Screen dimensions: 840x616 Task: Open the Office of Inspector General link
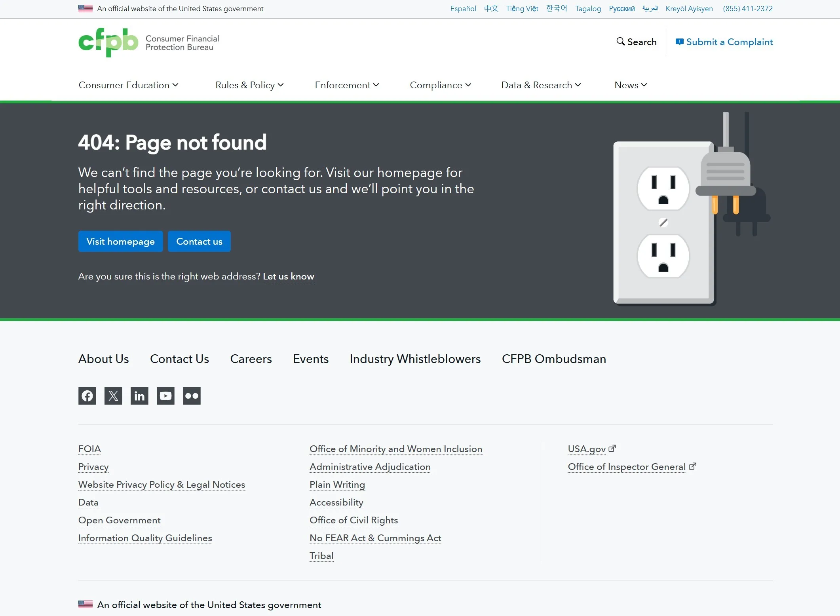coord(627,467)
